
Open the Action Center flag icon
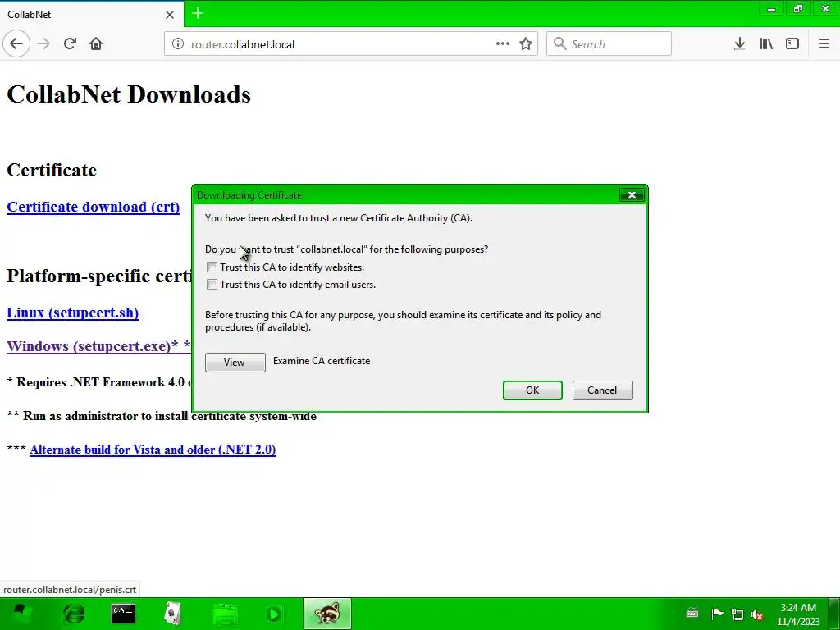tap(717, 614)
